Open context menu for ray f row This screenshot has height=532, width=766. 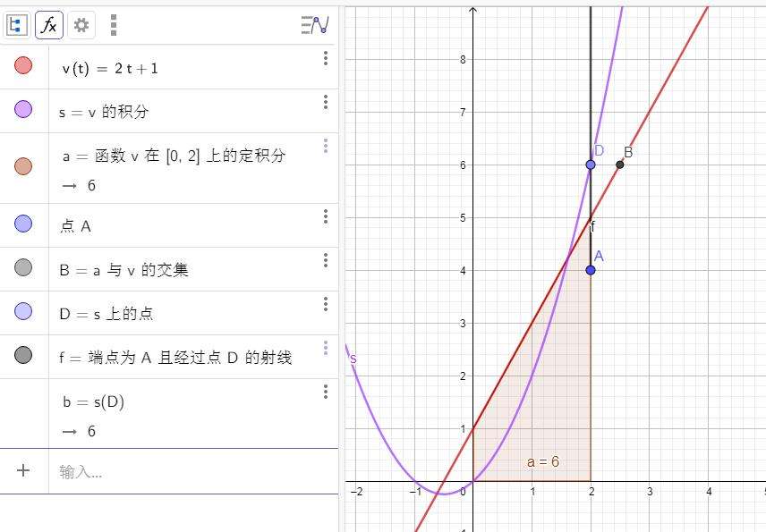pyautogui.click(x=325, y=346)
